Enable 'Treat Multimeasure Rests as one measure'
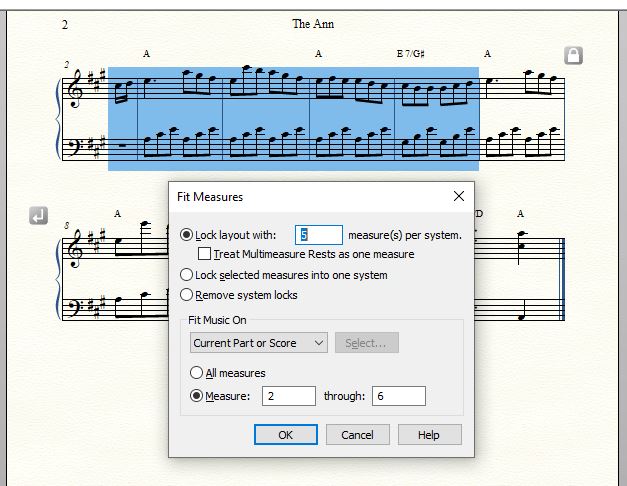 [x=205, y=254]
